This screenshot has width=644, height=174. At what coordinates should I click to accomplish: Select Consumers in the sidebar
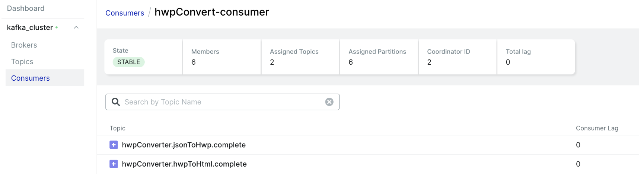click(x=30, y=78)
